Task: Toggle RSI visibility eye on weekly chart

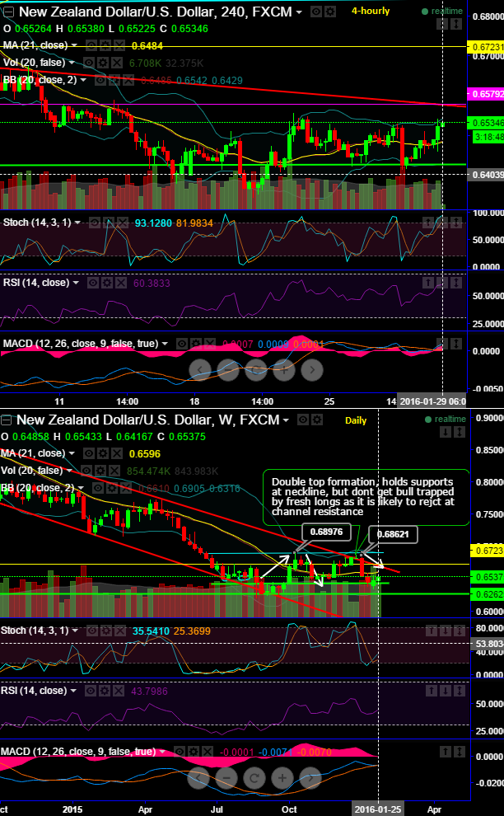Action: click(91, 691)
